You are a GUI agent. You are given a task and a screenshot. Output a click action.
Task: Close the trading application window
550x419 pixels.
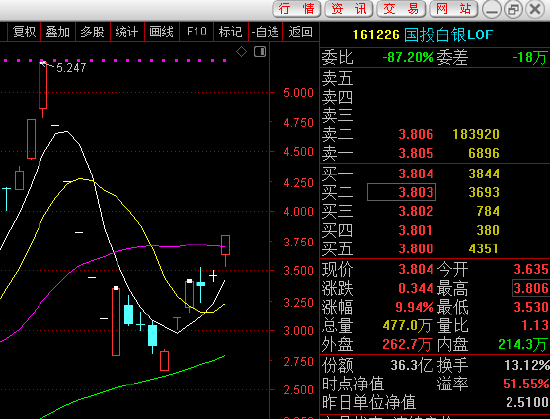(x=535, y=9)
